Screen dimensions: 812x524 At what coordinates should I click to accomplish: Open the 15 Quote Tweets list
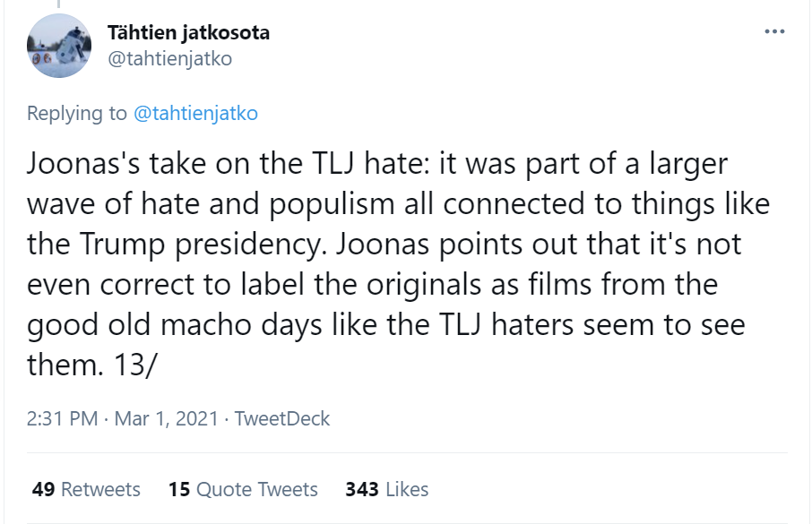pyautogui.click(x=243, y=489)
